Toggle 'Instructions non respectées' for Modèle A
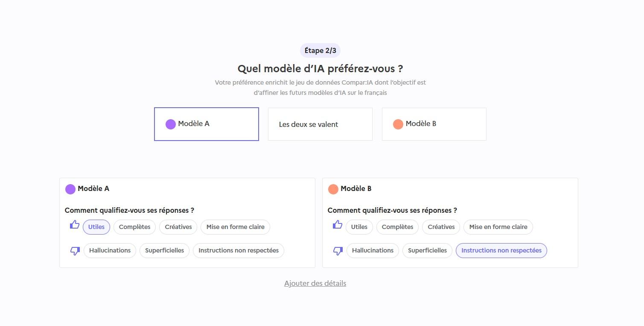 (x=238, y=250)
